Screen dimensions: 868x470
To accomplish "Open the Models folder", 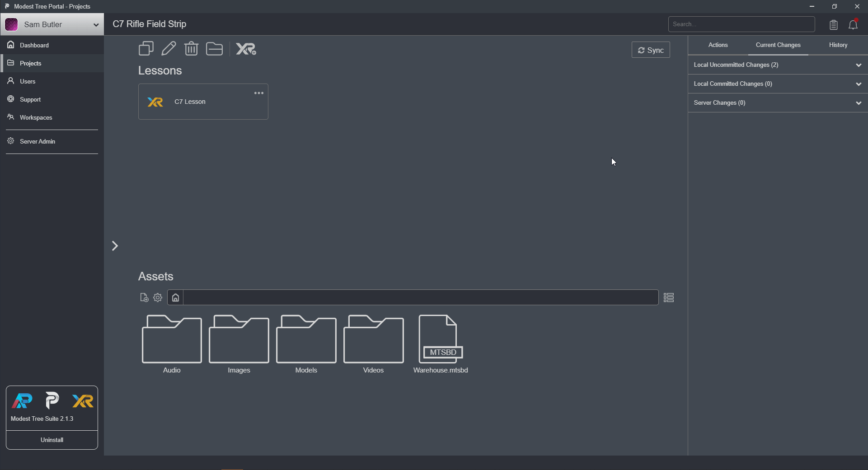I will tap(306, 344).
